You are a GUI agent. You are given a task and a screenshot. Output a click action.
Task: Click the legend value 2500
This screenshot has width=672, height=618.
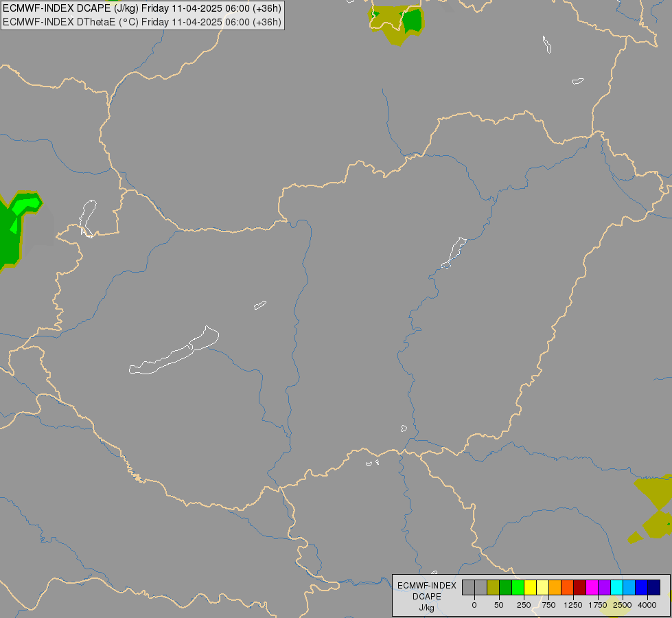(x=623, y=605)
